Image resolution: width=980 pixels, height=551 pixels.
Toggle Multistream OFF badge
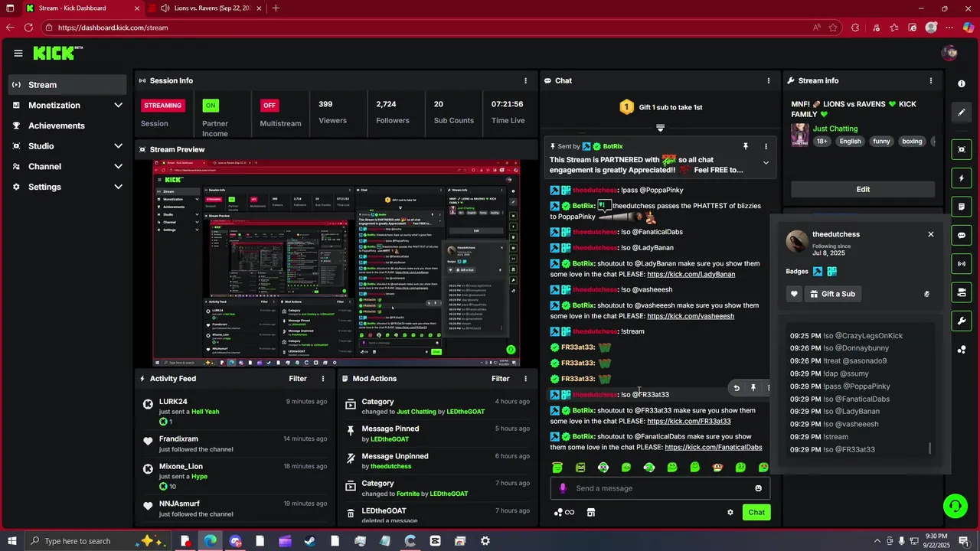pos(269,105)
